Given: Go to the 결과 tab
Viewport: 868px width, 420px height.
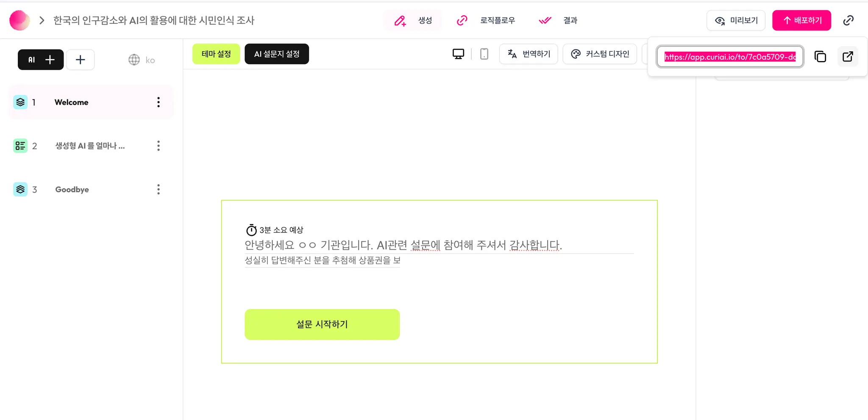Looking at the screenshot, I should pyautogui.click(x=558, y=20).
